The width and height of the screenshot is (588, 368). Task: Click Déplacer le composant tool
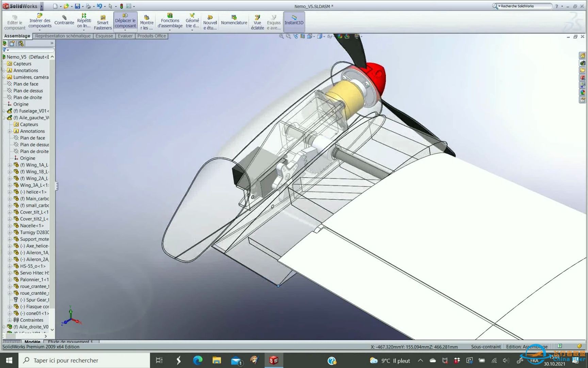click(x=125, y=21)
